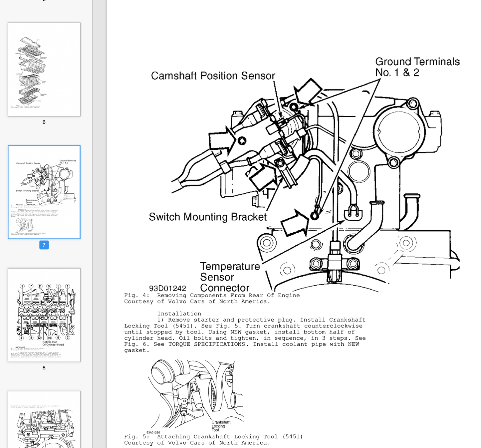
Task: Click the page number 8 label
Action: pos(44,368)
